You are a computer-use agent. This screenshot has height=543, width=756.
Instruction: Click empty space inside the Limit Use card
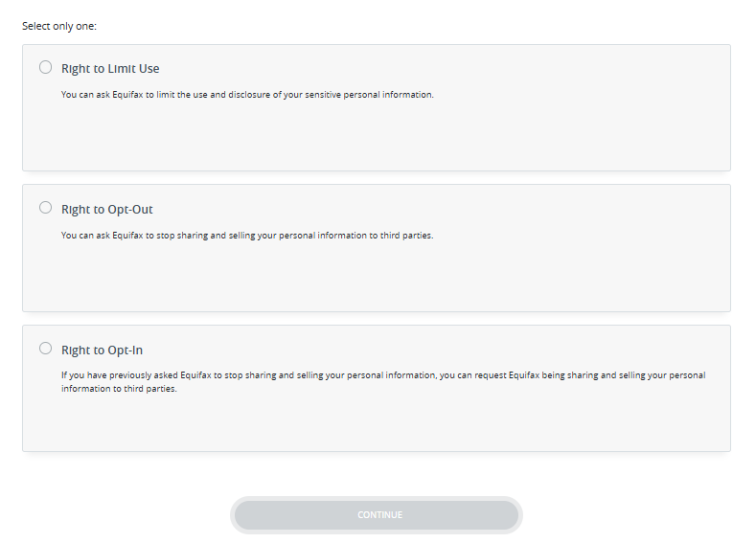coord(383,139)
